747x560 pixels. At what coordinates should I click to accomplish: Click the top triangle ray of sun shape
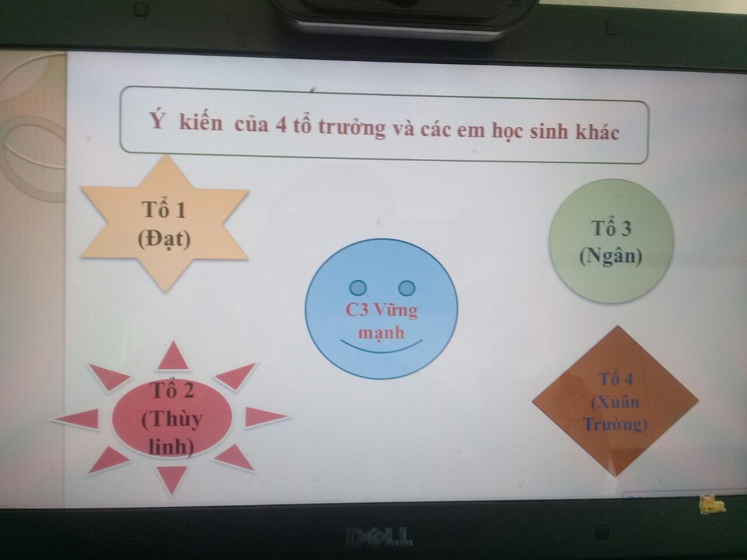[x=173, y=358]
